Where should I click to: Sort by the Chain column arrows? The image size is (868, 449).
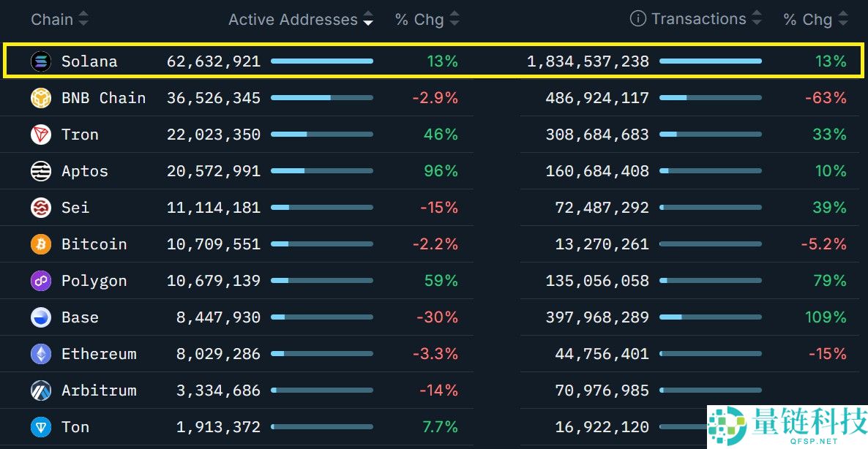coord(83,19)
